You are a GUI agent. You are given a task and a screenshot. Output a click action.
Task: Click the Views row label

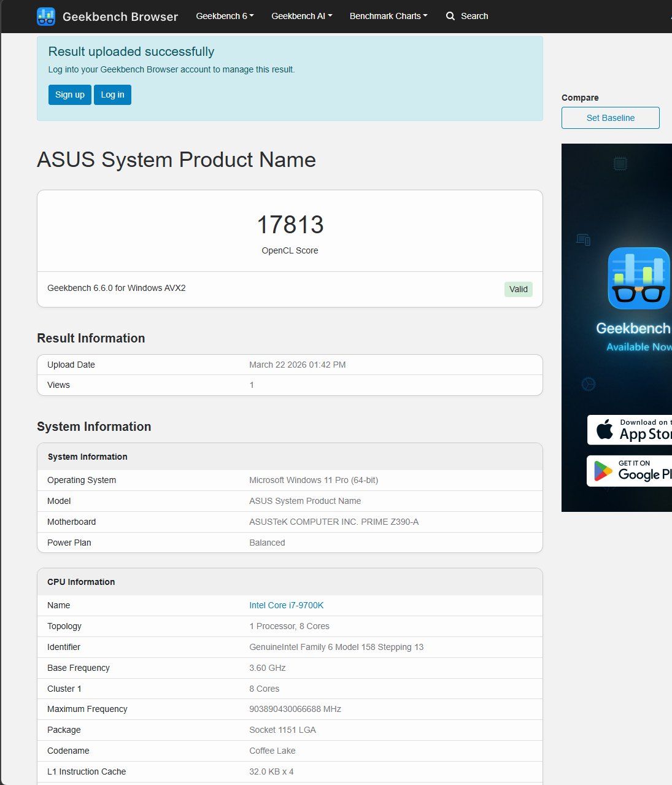(58, 385)
